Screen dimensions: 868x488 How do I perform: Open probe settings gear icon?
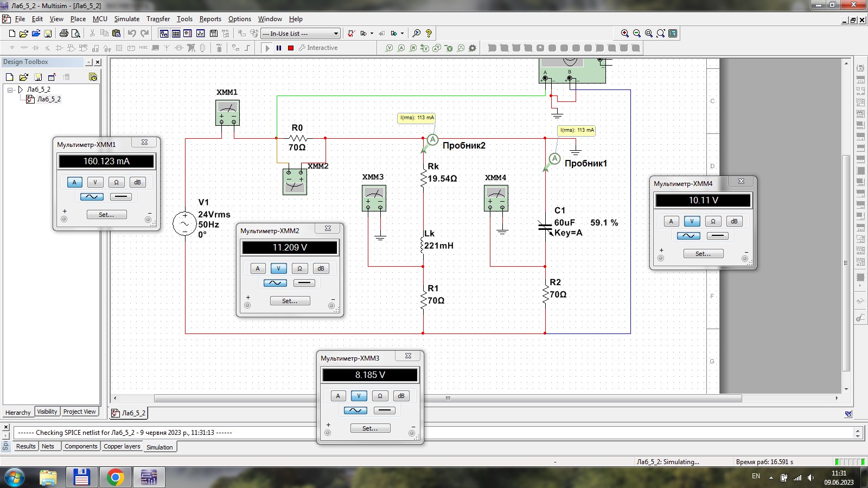tap(473, 48)
